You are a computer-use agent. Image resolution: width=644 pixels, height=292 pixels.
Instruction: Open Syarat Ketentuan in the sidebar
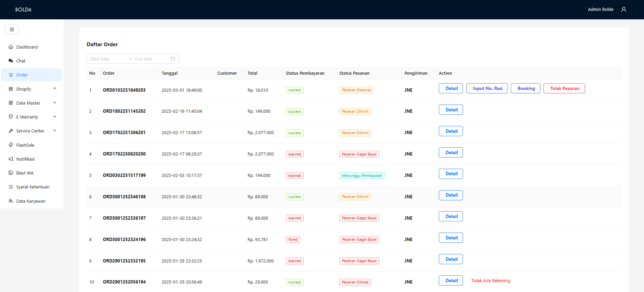click(33, 187)
